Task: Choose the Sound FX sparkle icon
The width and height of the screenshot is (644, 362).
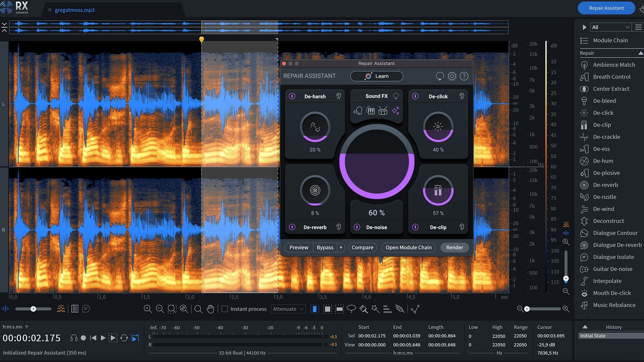Action: tap(395, 111)
